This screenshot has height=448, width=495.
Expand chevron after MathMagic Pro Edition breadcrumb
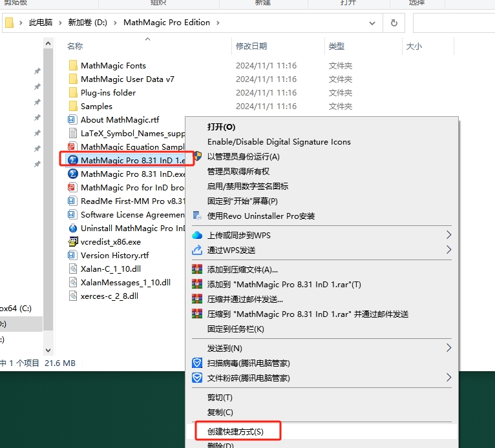click(x=218, y=23)
